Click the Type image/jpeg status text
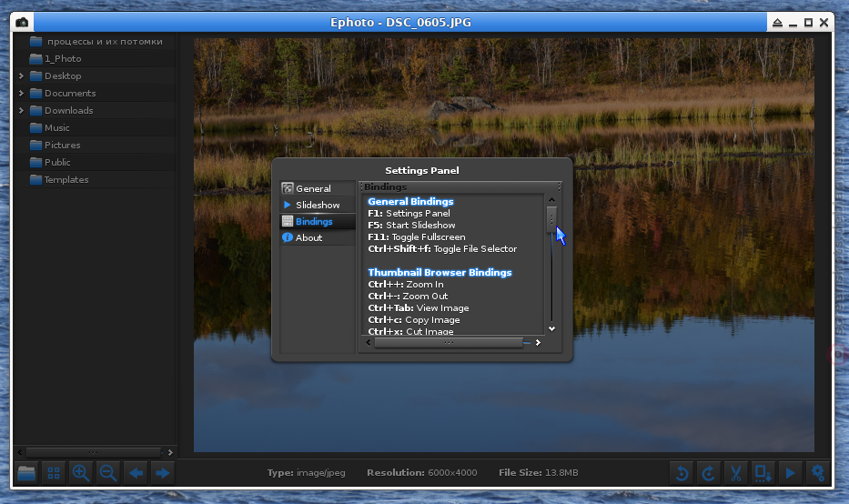The height and width of the screenshot is (504, 849). (306, 472)
